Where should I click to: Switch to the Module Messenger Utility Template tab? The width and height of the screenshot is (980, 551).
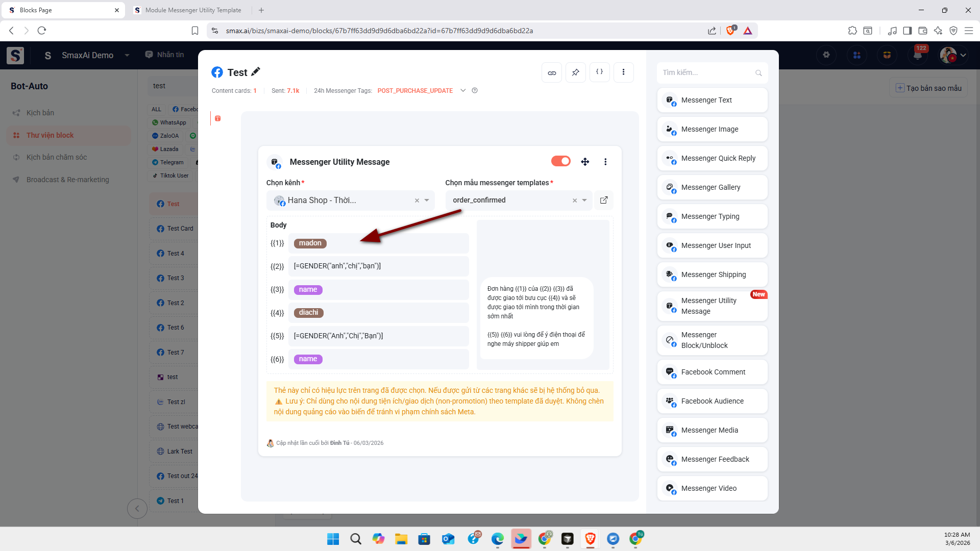[193, 10]
